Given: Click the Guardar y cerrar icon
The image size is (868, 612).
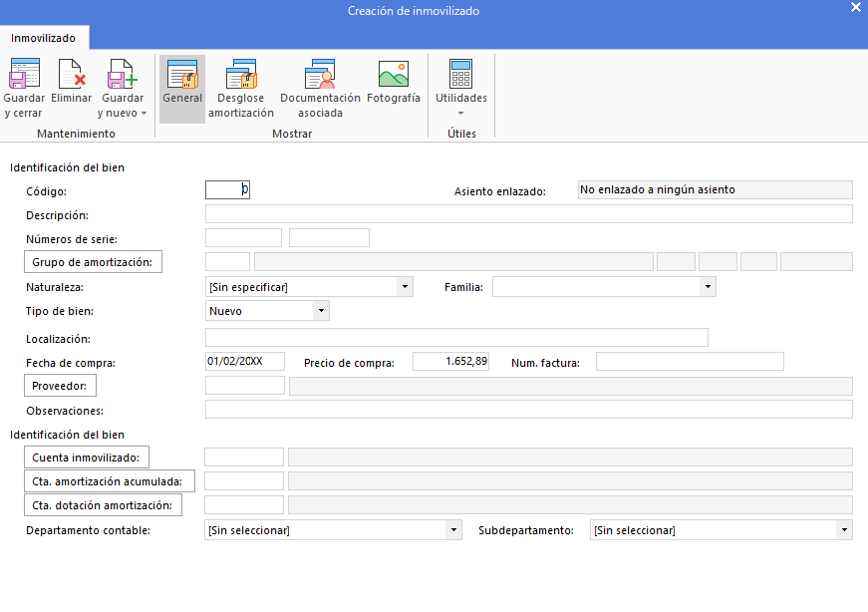Looking at the screenshot, I should 24,74.
